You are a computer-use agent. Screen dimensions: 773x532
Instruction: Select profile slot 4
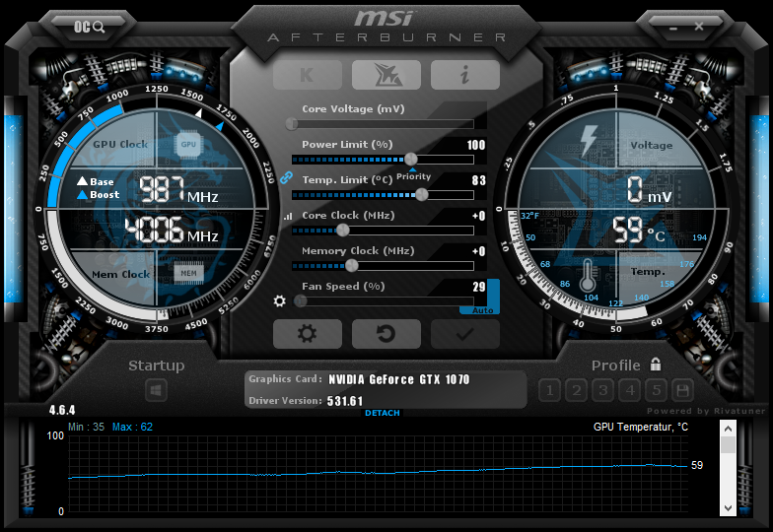pos(630,390)
